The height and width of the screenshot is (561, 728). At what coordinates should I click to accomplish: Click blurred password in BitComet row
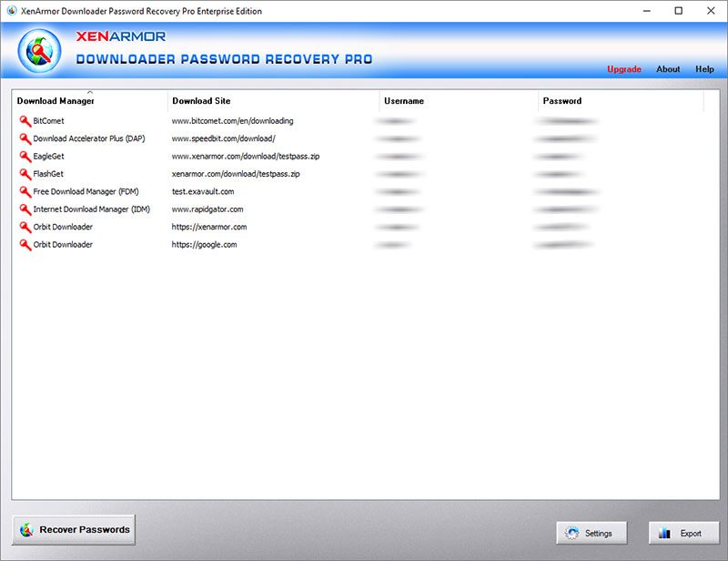[566, 121]
